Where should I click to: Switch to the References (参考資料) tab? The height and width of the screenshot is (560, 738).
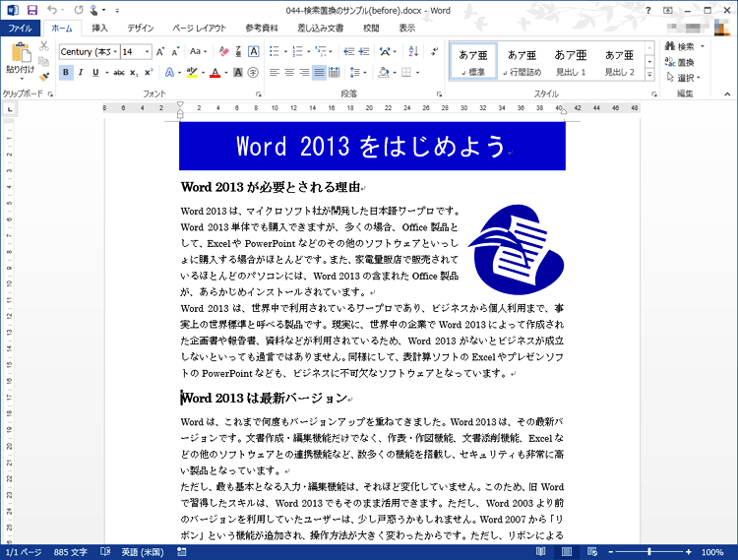261,29
